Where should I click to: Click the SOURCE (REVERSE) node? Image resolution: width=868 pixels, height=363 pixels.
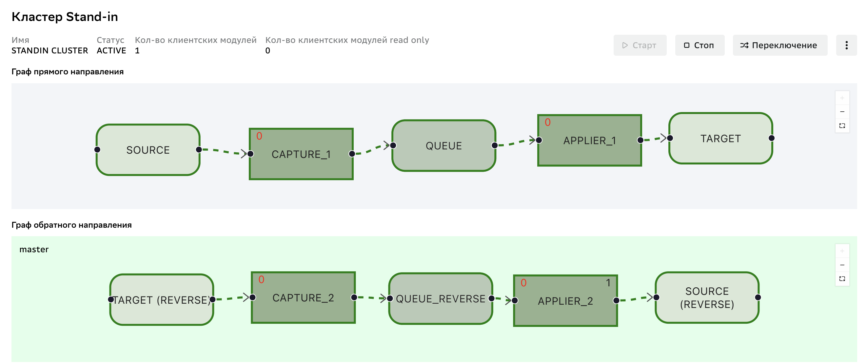(x=707, y=298)
